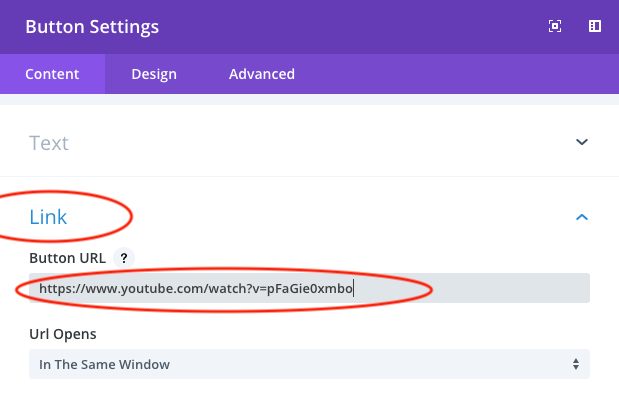Expand the settings modal to fullscreen

pyautogui.click(x=556, y=27)
